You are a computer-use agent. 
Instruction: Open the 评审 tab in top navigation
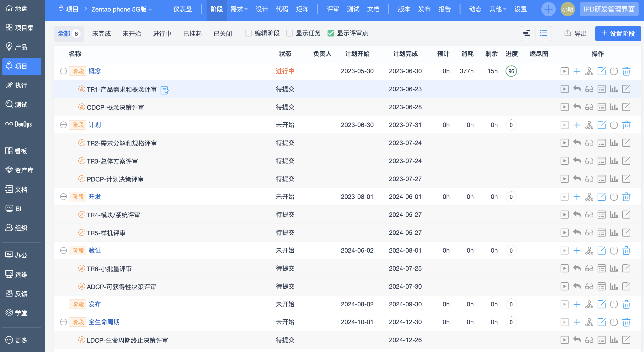pyautogui.click(x=333, y=9)
